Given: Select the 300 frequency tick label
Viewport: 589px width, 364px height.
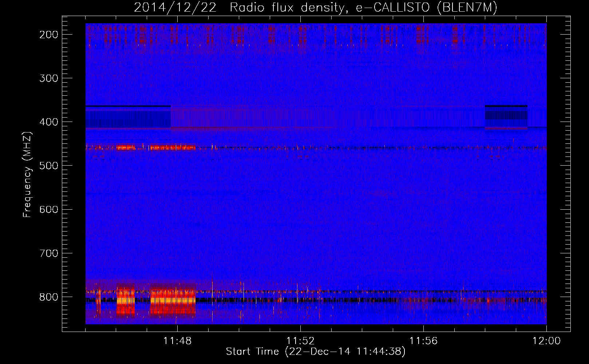Looking at the screenshot, I should tap(49, 79).
